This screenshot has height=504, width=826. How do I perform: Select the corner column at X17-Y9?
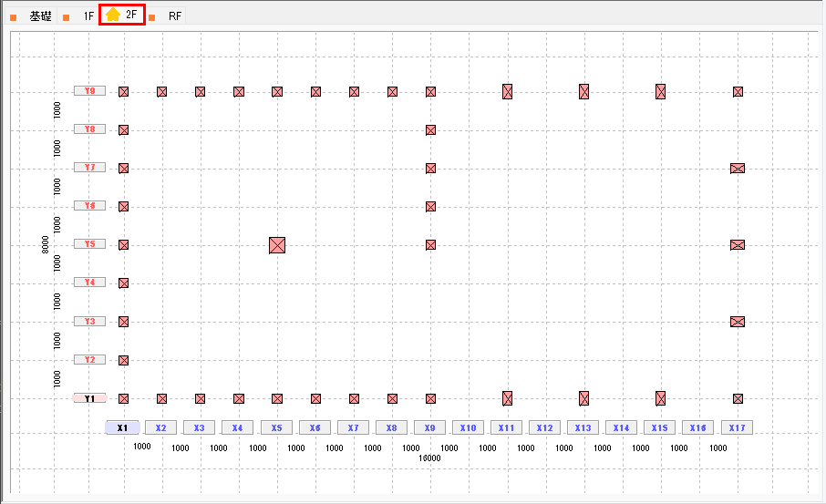pos(738,91)
